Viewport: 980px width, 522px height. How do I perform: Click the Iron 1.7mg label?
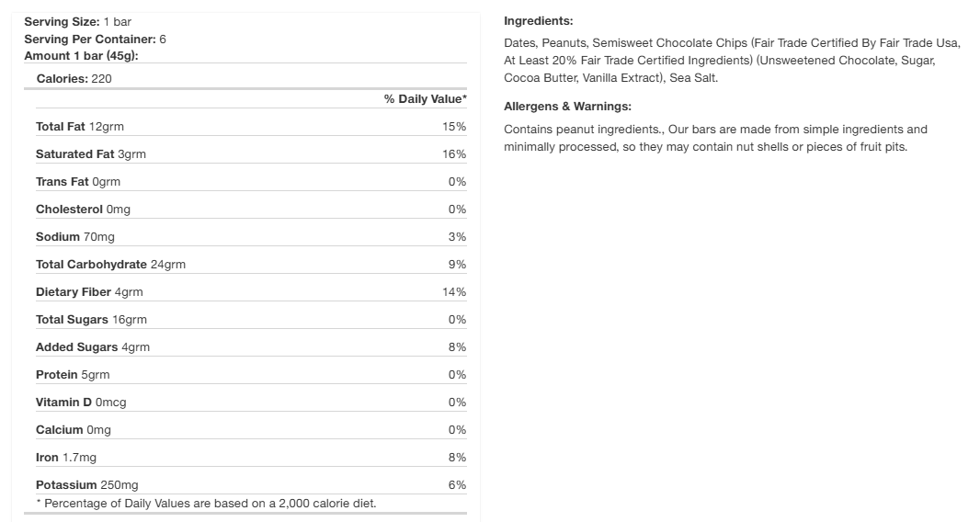66,458
